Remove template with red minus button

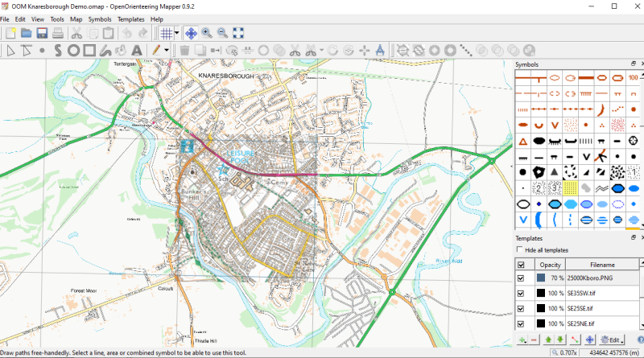point(534,340)
